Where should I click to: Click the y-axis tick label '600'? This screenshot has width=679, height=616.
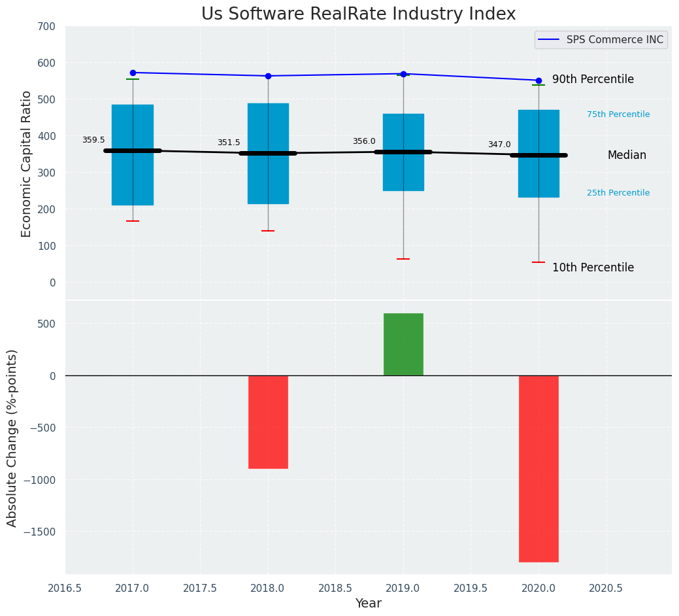tap(47, 63)
